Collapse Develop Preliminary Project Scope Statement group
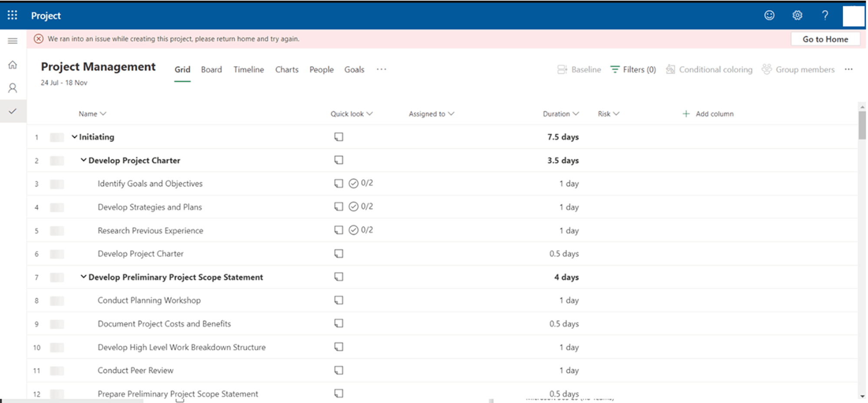Image resolution: width=868 pixels, height=403 pixels. click(x=83, y=277)
